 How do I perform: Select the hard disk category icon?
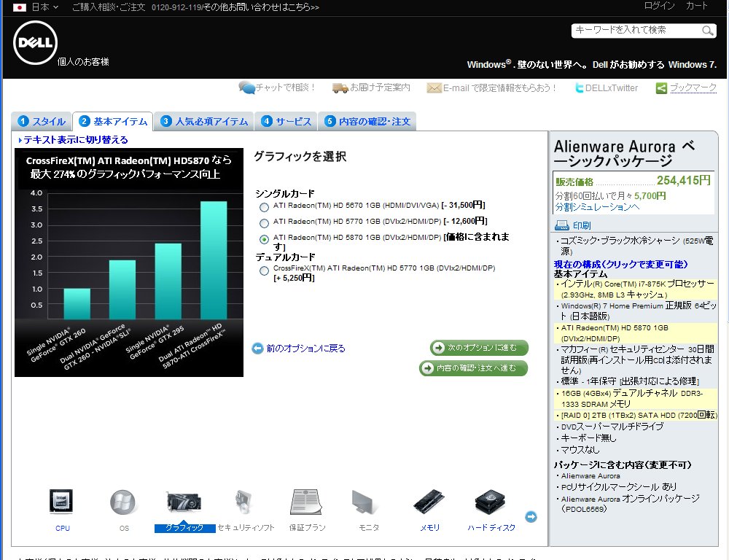[491, 502]
